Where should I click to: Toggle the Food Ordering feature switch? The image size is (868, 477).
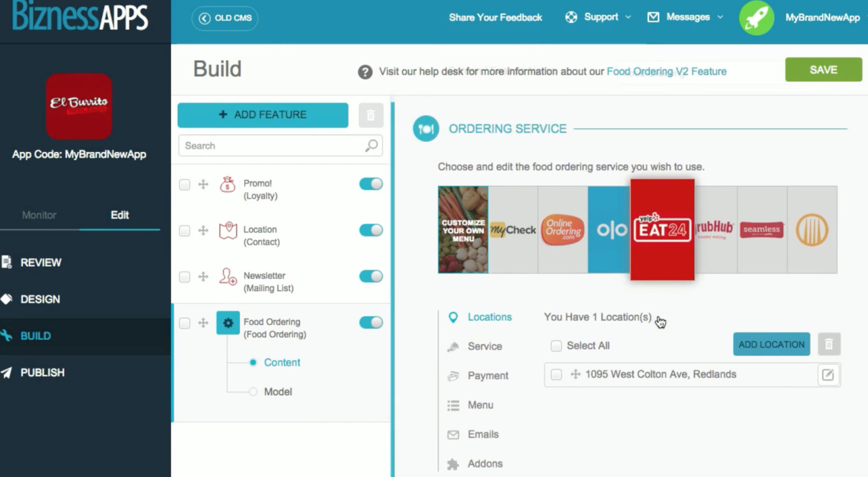coord(371,322)
